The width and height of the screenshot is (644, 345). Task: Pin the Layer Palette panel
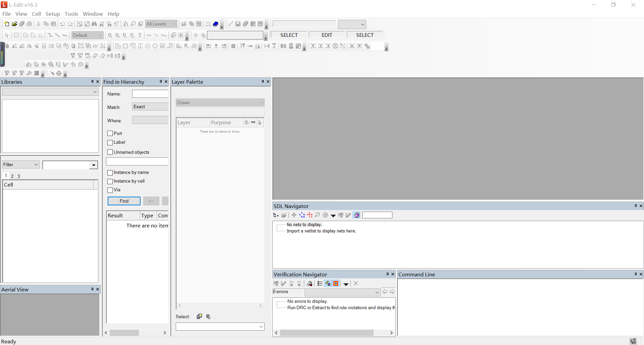pyautogui.click(x=263, y=82)
